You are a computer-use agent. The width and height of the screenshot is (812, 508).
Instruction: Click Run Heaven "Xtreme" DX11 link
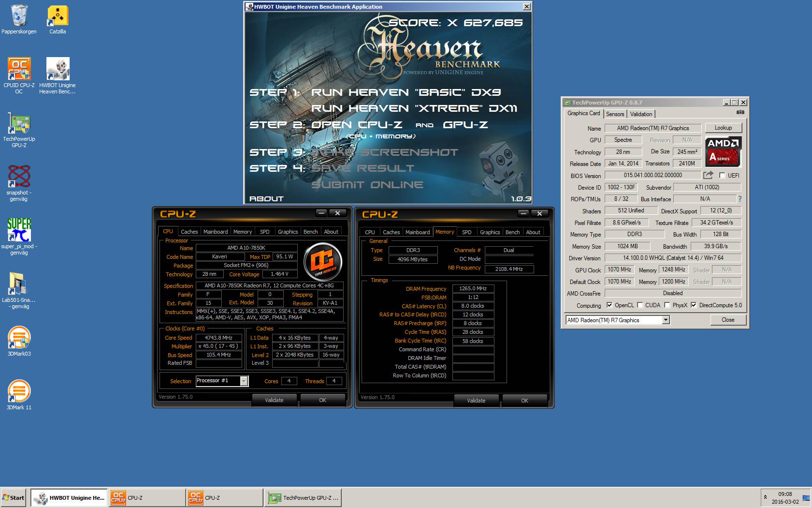pos(414,108)
